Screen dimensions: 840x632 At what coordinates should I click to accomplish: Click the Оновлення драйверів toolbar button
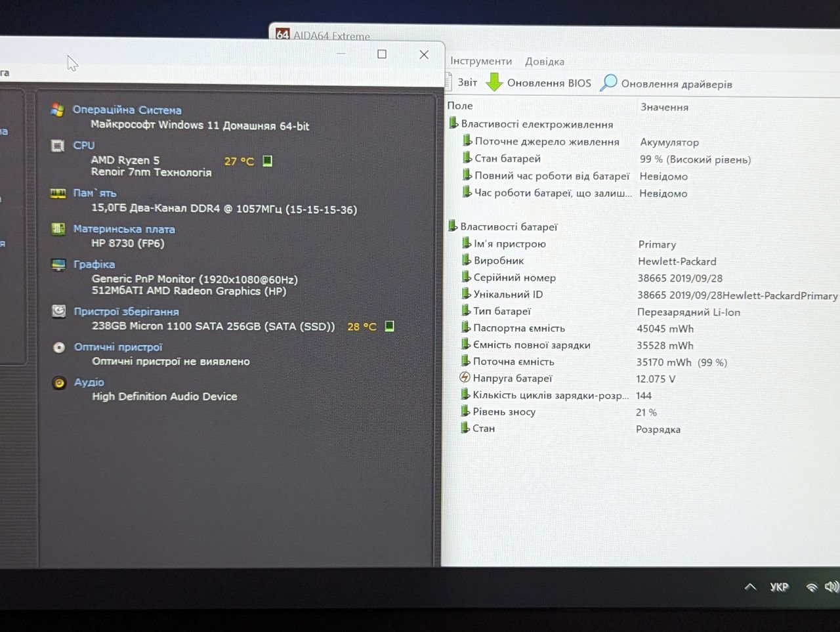tap(666, 84)
